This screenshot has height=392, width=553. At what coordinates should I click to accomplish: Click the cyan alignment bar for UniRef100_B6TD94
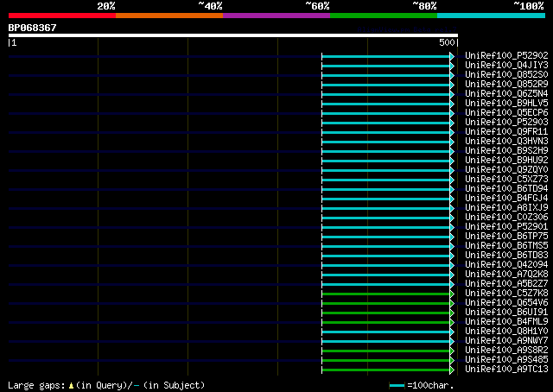pos(386,190)
